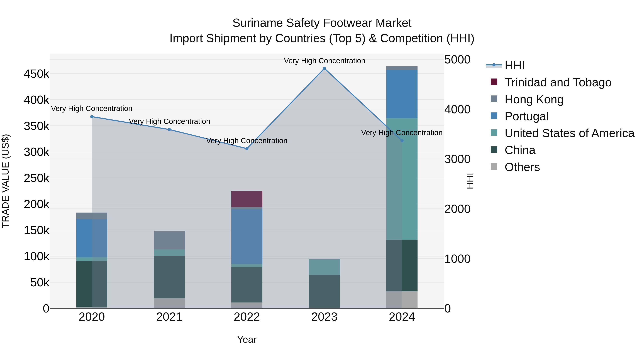Select the Portugal segment in 2020 bar

[92, 238]
